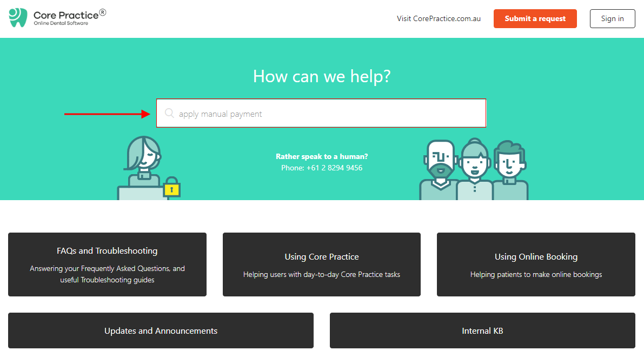This screenshot has width=644, height=357.
Task: Click the Sign in button
Action: click(613, 18)
